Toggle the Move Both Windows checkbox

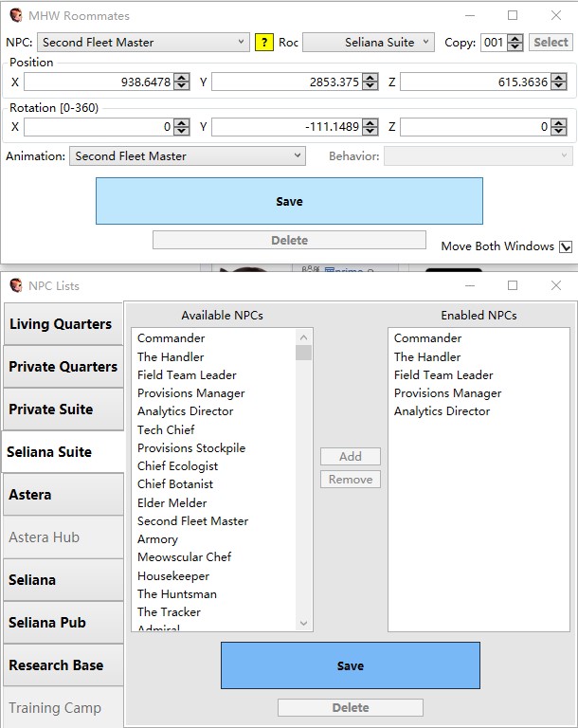click(566, 246)
